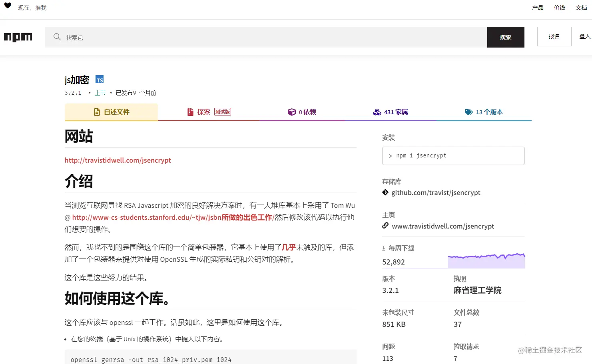Open github.com/travist/jsencrypt repository link

pos(436,193)
